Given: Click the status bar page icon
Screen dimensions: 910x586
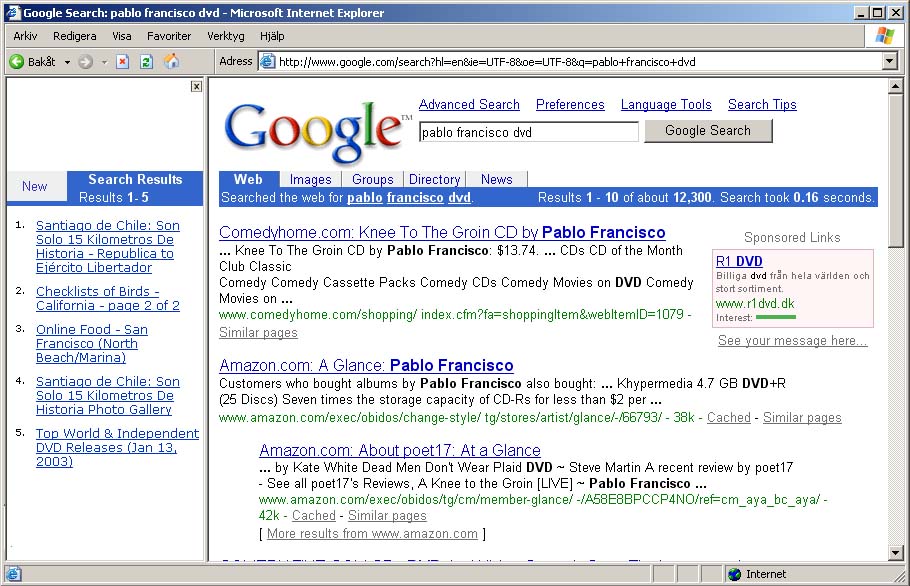Looking at the screenshot, I should pyautogui.click(x=14, y=574).
